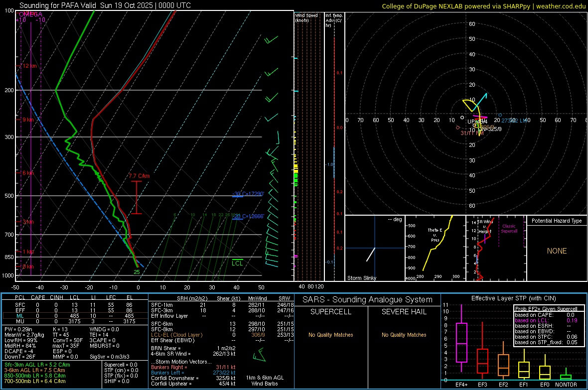
Task: Click the '12 km' height marker
Action: 29,66
